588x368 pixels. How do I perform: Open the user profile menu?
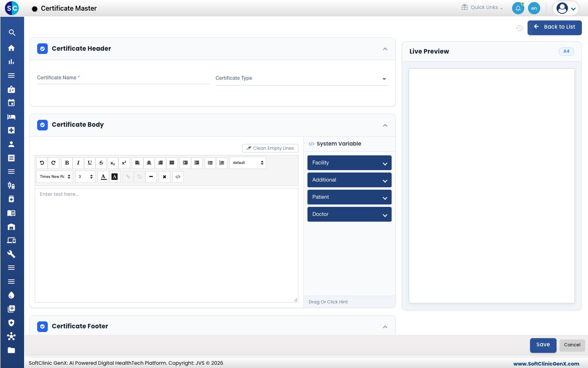point(566,8)
